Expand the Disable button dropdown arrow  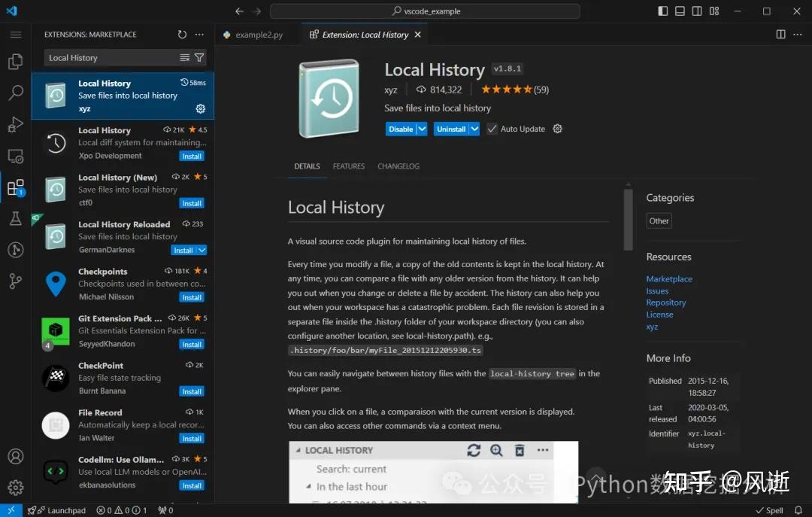tap(422, 129)
